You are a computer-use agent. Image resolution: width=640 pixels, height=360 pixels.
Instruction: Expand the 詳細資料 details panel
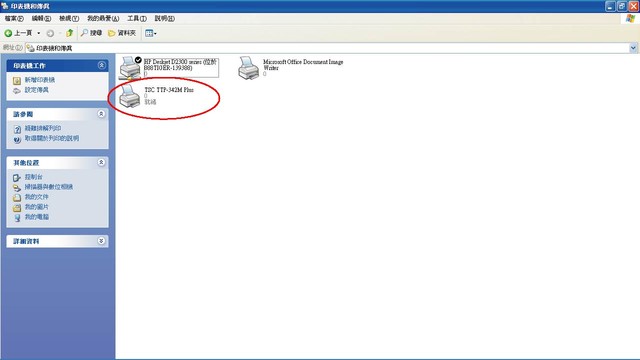[101, 241]
